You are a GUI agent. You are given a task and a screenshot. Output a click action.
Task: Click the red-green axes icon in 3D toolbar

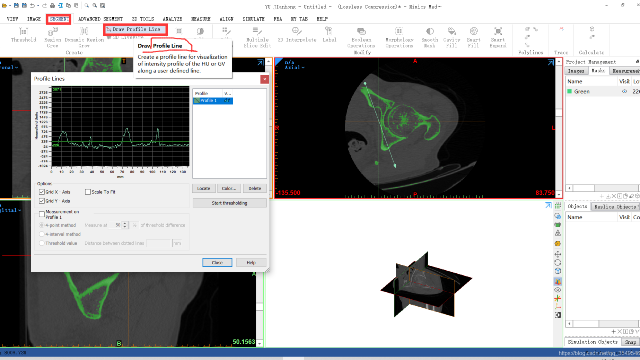pyautogui.click(x=558, y=299)
